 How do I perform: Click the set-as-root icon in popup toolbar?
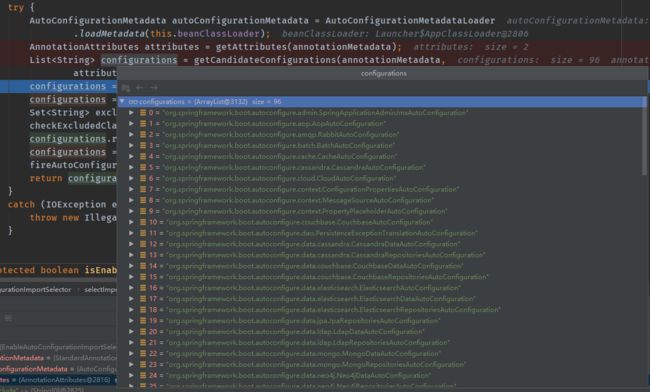pyautogui.click(x=126, y=88)
